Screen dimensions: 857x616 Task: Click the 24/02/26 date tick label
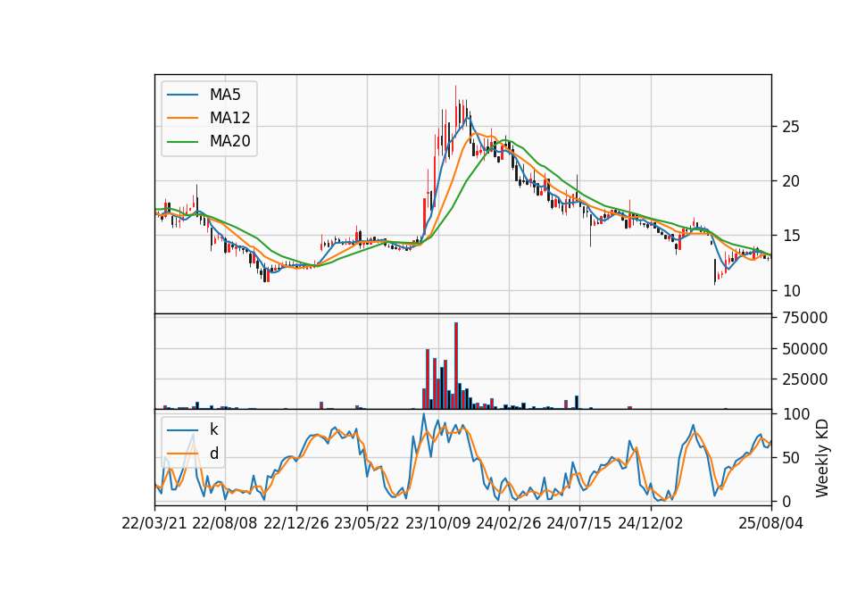tap(508, 524)
